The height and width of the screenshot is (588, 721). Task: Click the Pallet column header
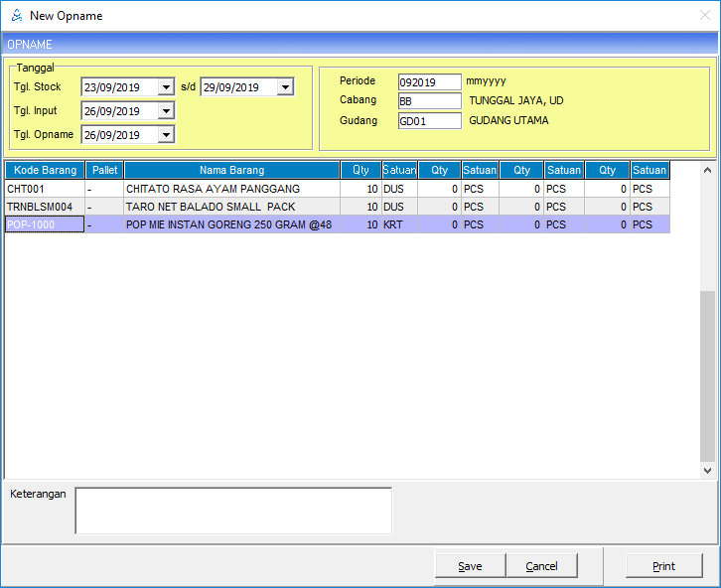(104, 170)
